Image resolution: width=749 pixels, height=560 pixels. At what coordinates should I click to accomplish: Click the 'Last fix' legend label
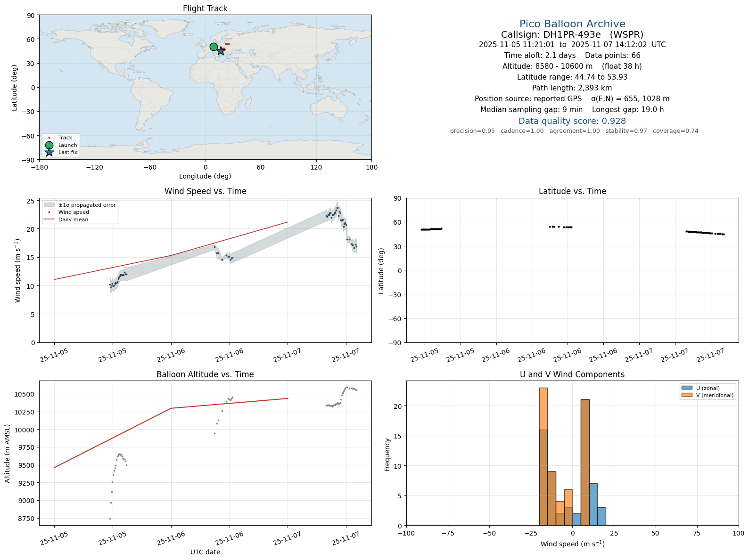68,153
